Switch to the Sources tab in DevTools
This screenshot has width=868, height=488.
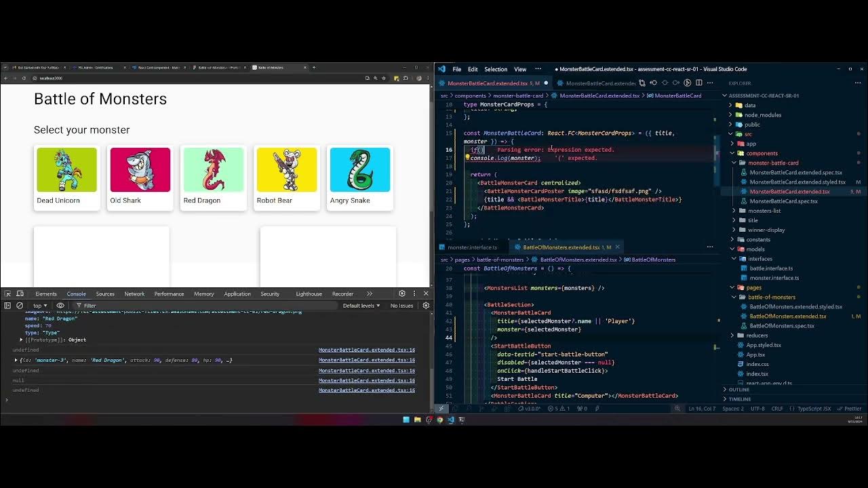(x=105, y=293)
